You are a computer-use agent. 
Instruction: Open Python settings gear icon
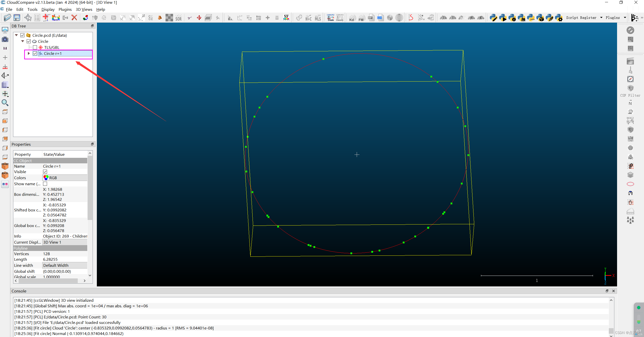click(559, 18)
